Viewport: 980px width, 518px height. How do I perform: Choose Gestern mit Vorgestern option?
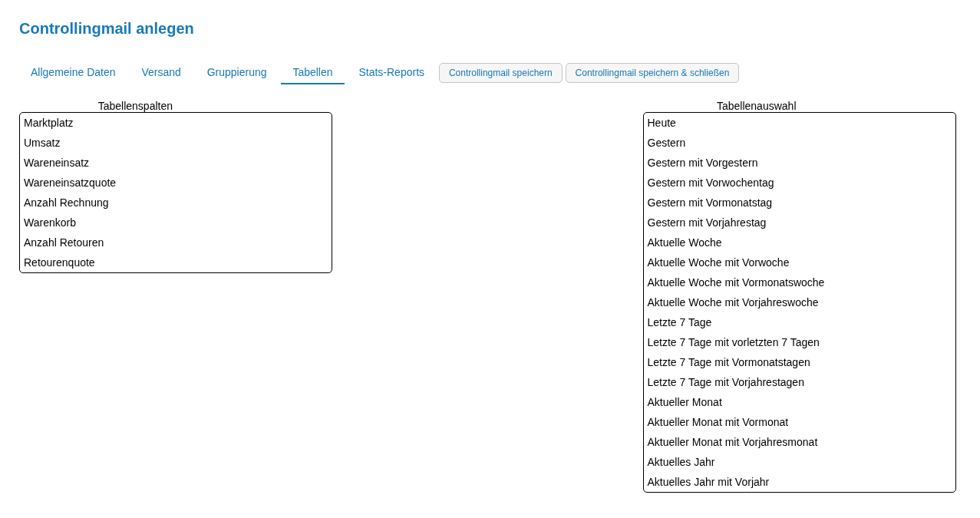(702, 163)
